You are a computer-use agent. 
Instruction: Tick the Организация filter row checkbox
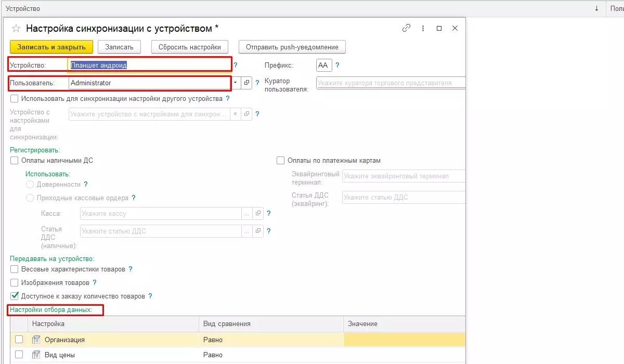coord(19,340)
